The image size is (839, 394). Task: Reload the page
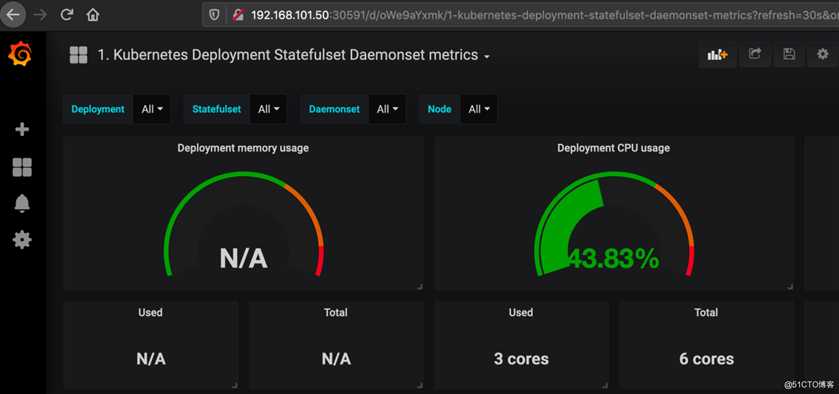pyautogui.click(x=66, y=14)
